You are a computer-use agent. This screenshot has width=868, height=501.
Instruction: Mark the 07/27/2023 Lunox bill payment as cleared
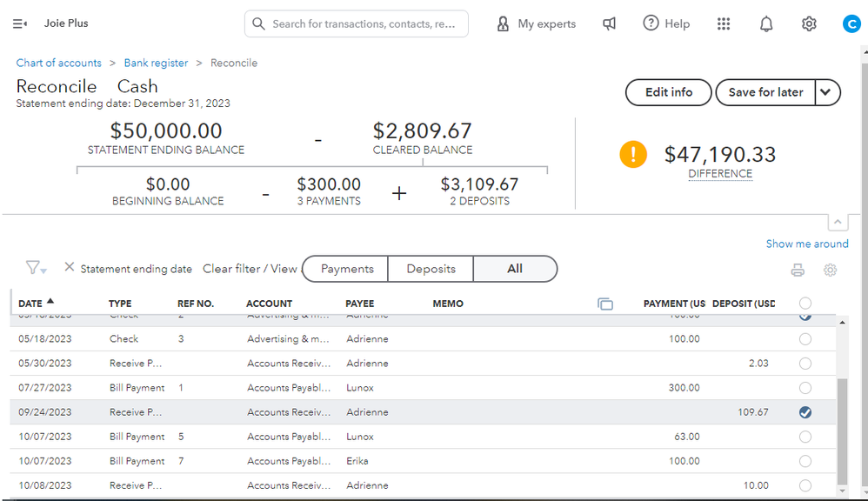pos(805,388)
